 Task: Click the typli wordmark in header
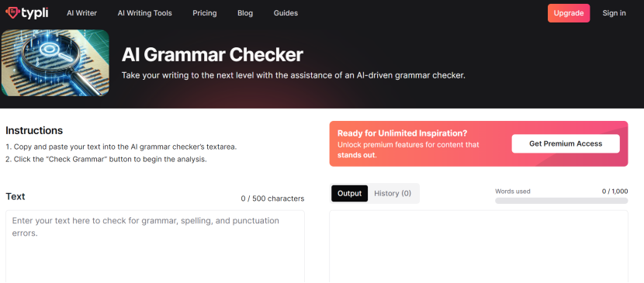(35, 13)
